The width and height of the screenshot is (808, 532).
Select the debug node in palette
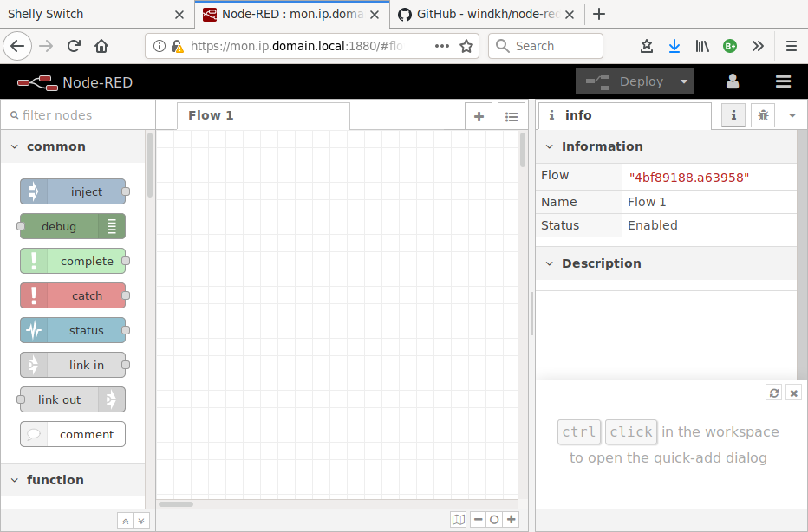(73, 226)
